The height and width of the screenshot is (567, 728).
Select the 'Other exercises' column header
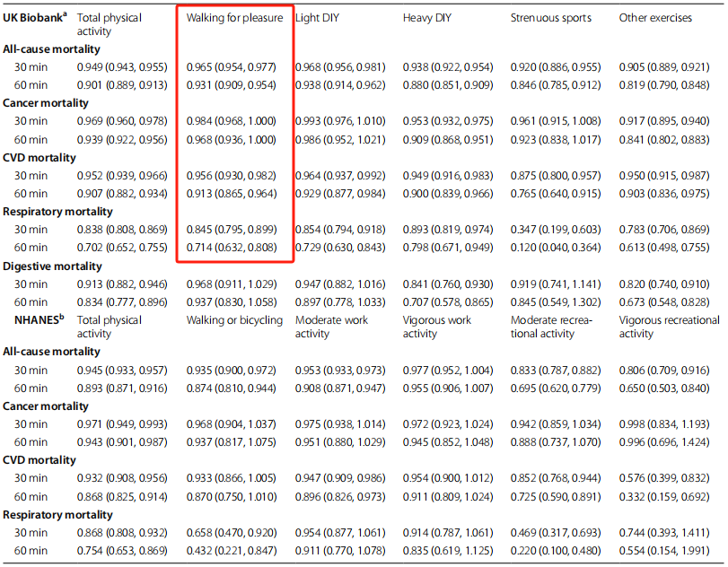pyautogui.click(x=655, y=18)
